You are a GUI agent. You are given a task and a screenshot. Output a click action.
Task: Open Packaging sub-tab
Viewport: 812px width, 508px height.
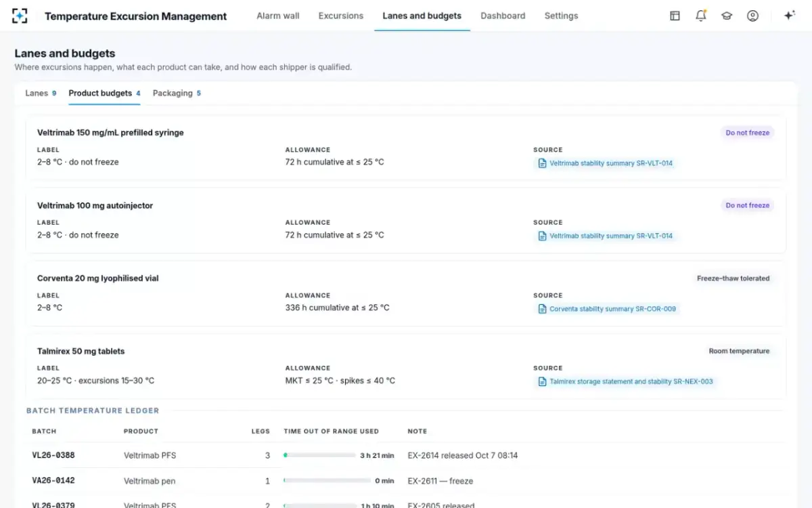[x=177, y=93]
